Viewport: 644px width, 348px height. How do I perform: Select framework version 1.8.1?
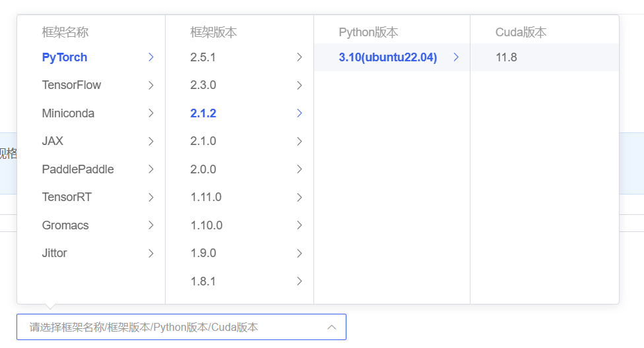(203, 281)
